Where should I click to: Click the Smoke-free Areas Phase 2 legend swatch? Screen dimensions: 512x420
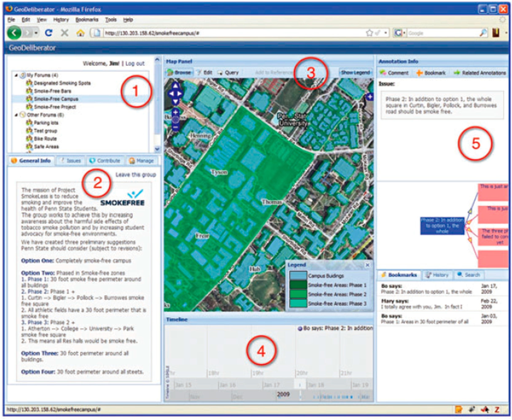pyautogui.click(x=298, y=294)
